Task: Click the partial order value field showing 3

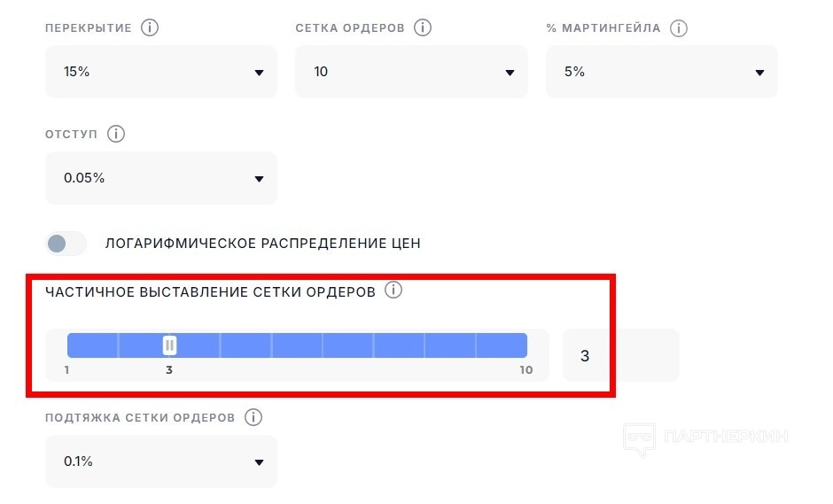Action: (x=620, y=356)
